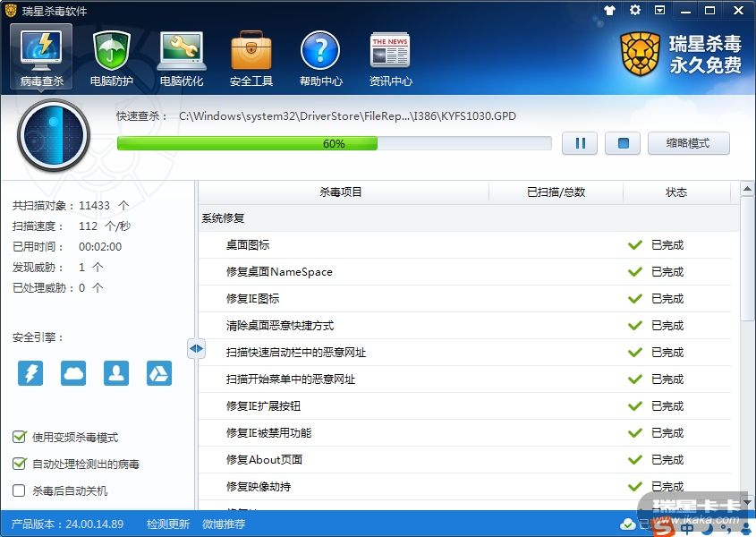This screenshot has height=537, width=756.
Task: Select the 修复IE扩展按钮 row
Action: point(465,406)
